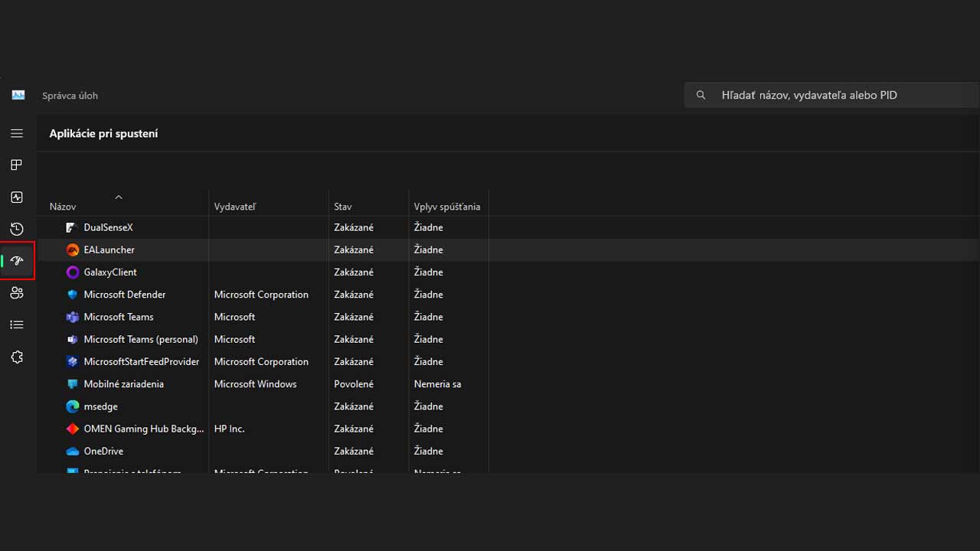Click the Mobilné zariadenia app icon
This screenshot has width=980, height=551.
click(73, 384)
